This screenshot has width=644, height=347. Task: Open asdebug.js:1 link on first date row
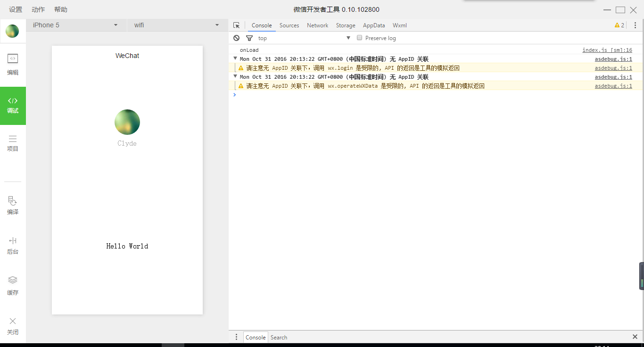613,59
